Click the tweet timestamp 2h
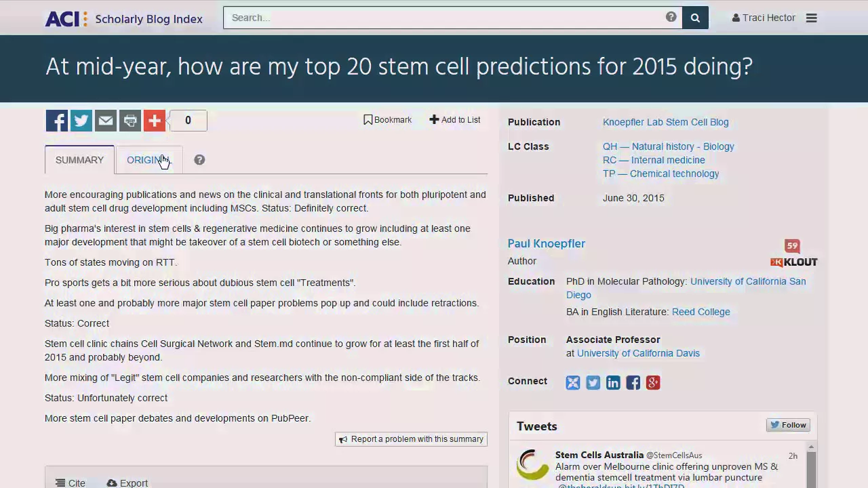This screenshot has height=488, width=868. pyautogui.click(x=793, y=455)
